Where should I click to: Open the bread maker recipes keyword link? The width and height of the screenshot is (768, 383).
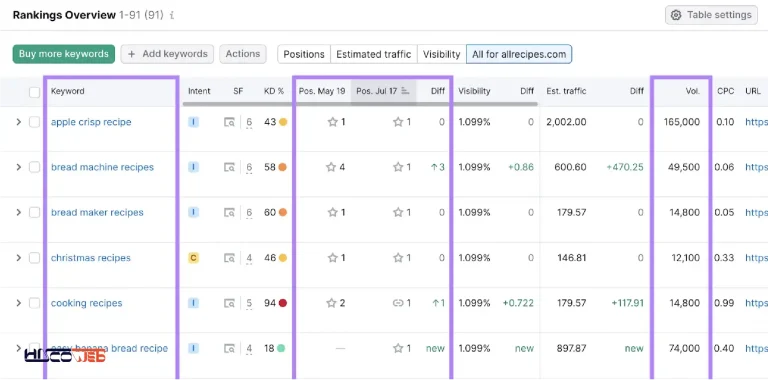point(97,213)
